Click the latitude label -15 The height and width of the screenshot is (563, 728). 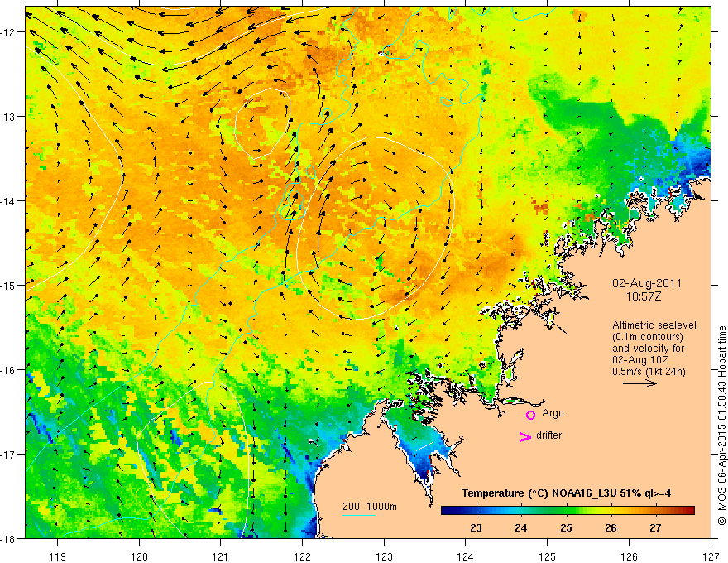pyautogui.click(x=9, y=285)
